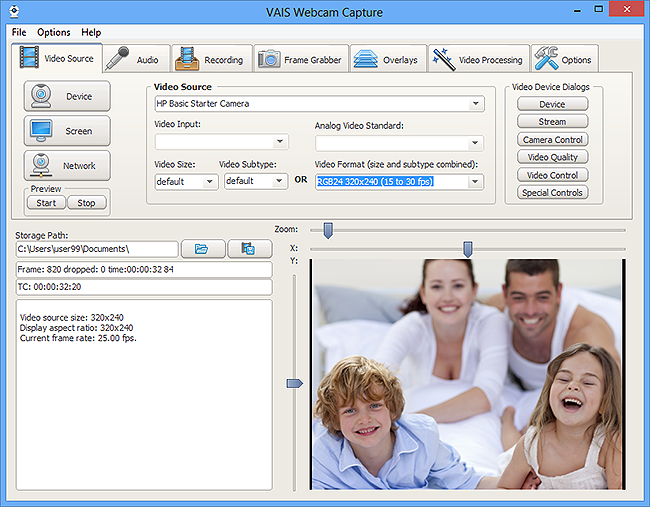Close the VAIS Webcam Capture window
The height and width of the screenshot is (507, 650).
(x=627, y=9)
